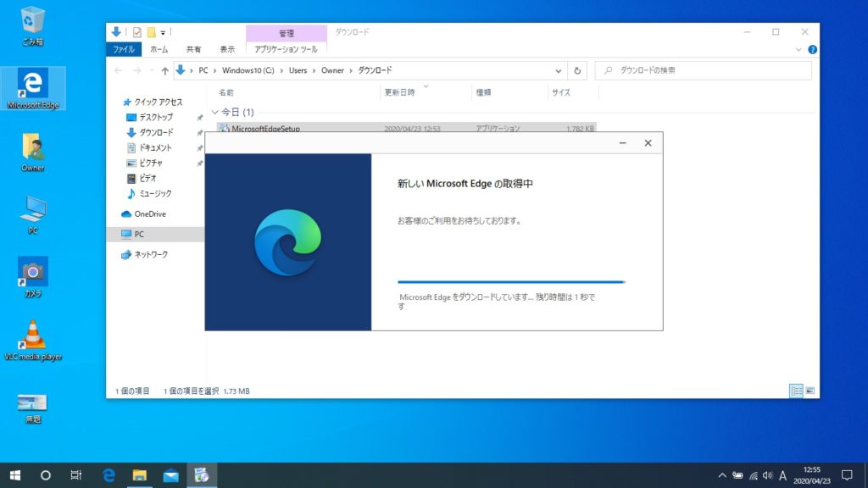
Task: Refresh the ダウンロード folder
Action: pos(576,71)
